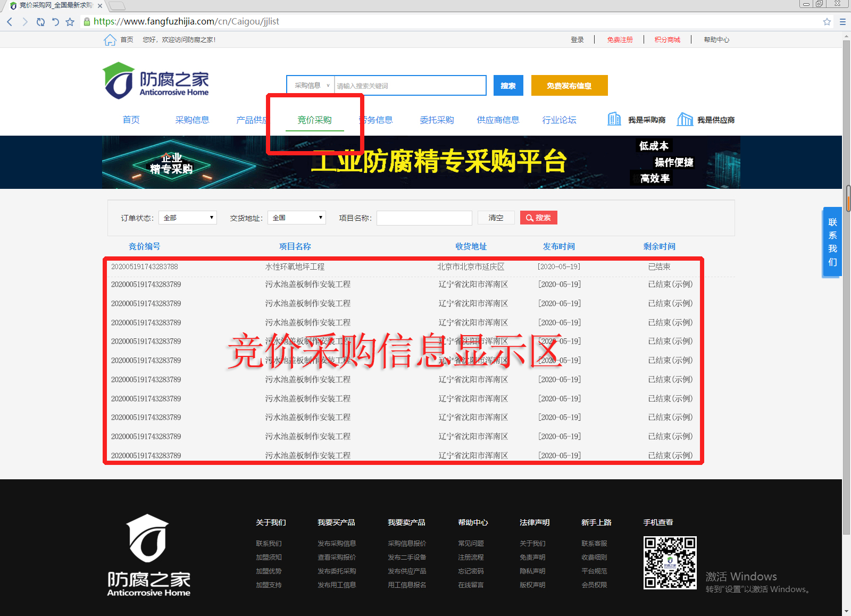Image resolution: width=851 pixels, height=616 pixels.
Task: Click the 防腐之家 logo in header
Action: pos(155,81)
